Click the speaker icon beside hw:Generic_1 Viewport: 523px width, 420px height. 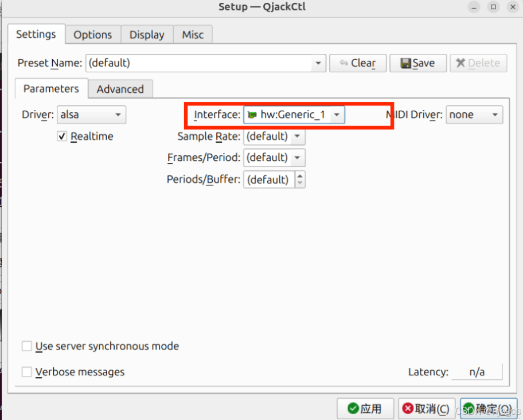[253, 115]
